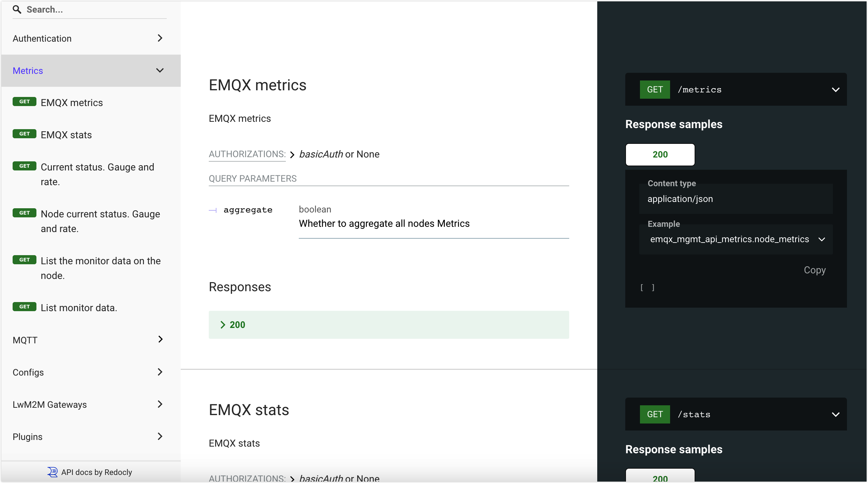The width and height of the screenshot is (868, 483).
Task: Open EMQX stats sidebar item
Action: pos(91,135)
